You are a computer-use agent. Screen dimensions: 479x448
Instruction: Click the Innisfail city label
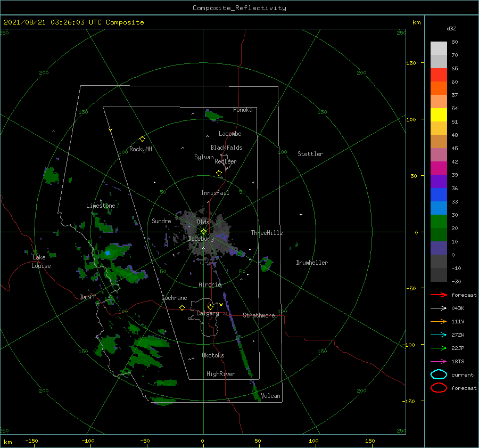[215, 193]
